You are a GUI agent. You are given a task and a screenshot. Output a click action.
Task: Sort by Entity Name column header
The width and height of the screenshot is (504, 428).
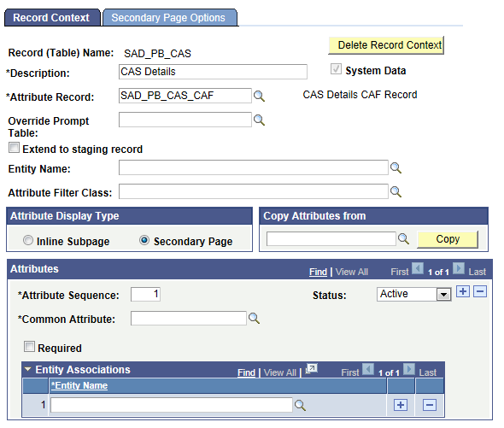click(x=79, y=385)
